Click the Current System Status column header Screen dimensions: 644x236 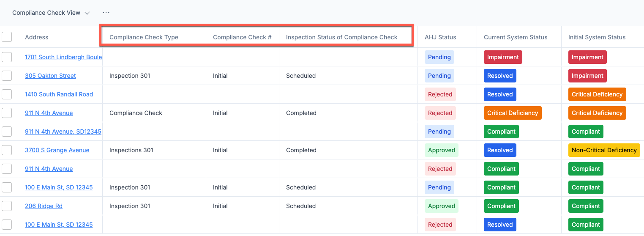516,37
